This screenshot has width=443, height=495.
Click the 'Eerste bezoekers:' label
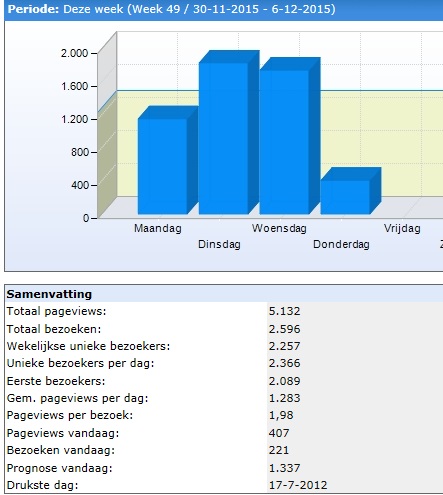click(x=56, y=381)
